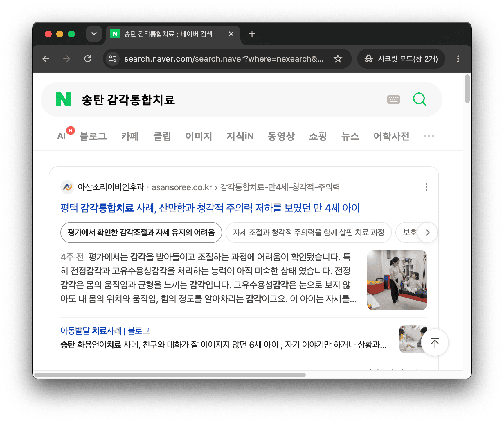Close the 송탄 감각통합치료 tab

tap(231, 34)
